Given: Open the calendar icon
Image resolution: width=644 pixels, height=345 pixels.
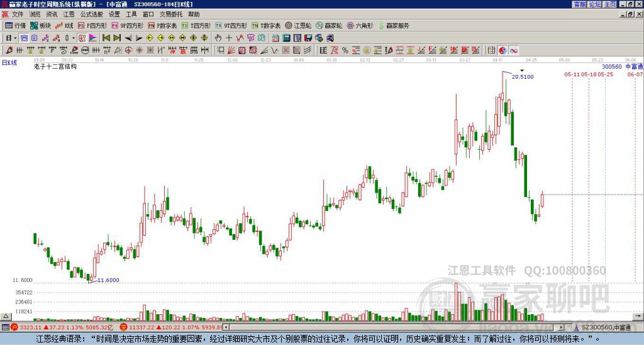Looking at the screenshot, I should [275, 38].
